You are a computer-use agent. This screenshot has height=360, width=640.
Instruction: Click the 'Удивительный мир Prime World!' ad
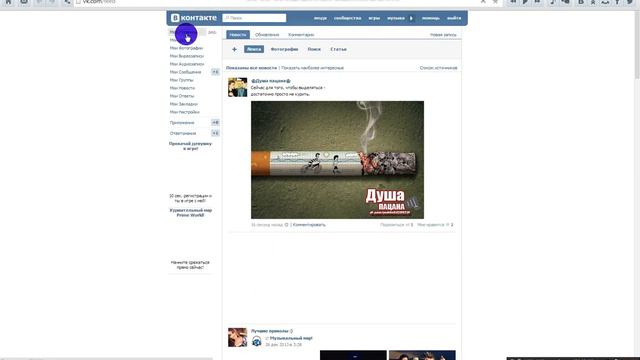(x=190, y=213)
